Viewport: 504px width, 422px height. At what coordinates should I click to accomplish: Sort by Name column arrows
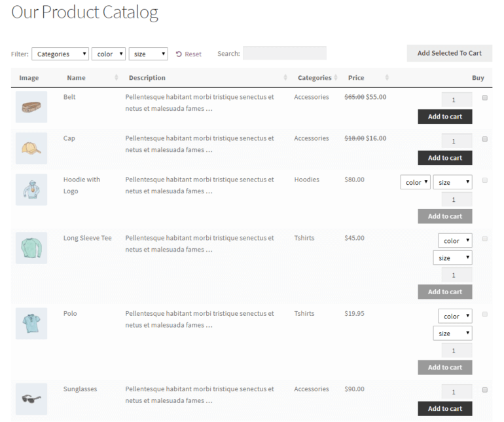117,77
